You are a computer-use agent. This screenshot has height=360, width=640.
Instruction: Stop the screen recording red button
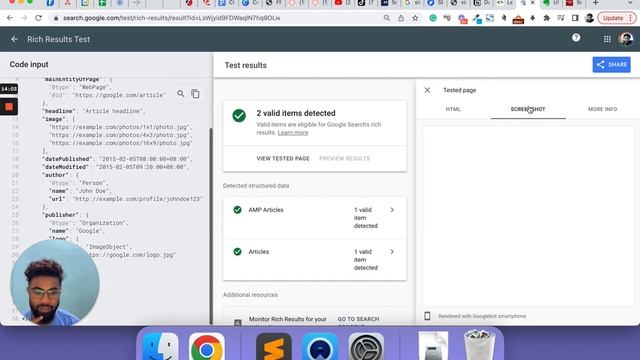9,107
